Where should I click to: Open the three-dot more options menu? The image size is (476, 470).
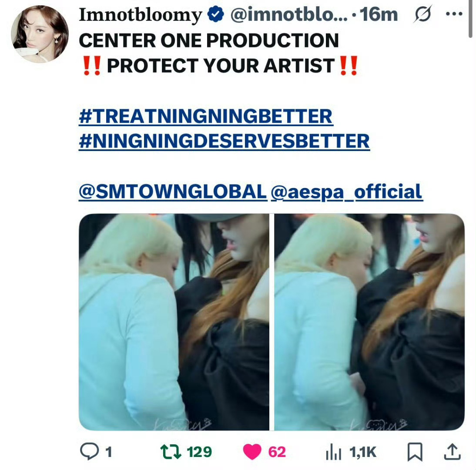click(x=454, y=13)
